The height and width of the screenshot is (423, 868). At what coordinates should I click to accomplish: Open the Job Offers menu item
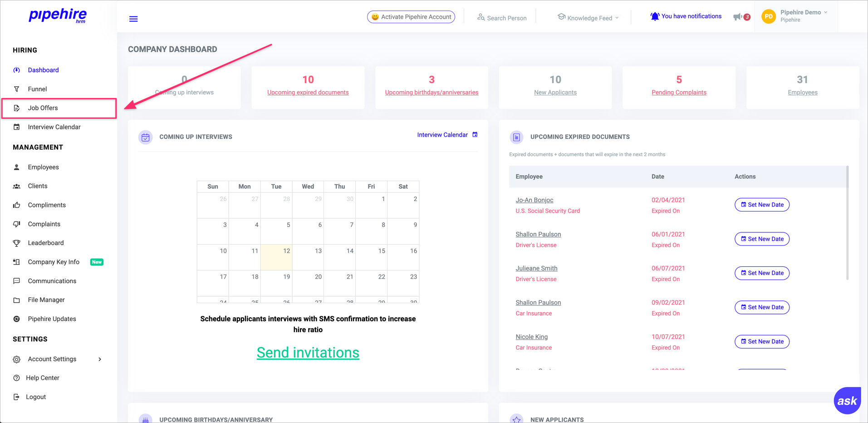(43, 108)
